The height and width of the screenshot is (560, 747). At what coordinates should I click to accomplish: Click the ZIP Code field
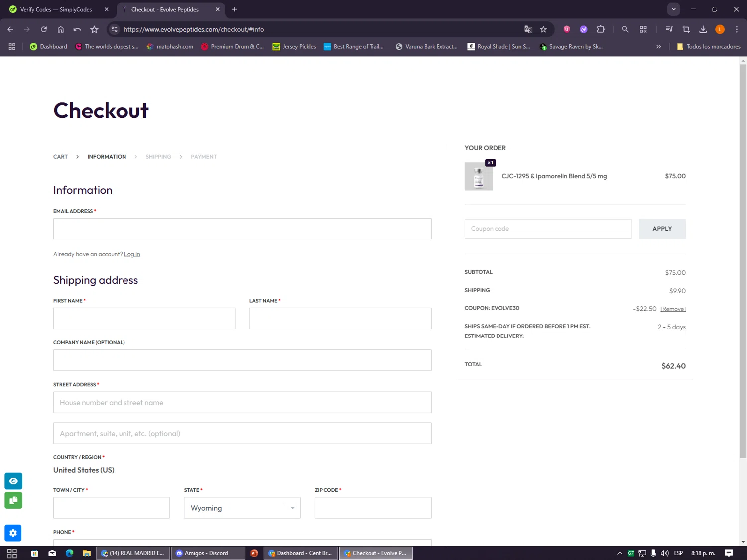pos(373,508)
